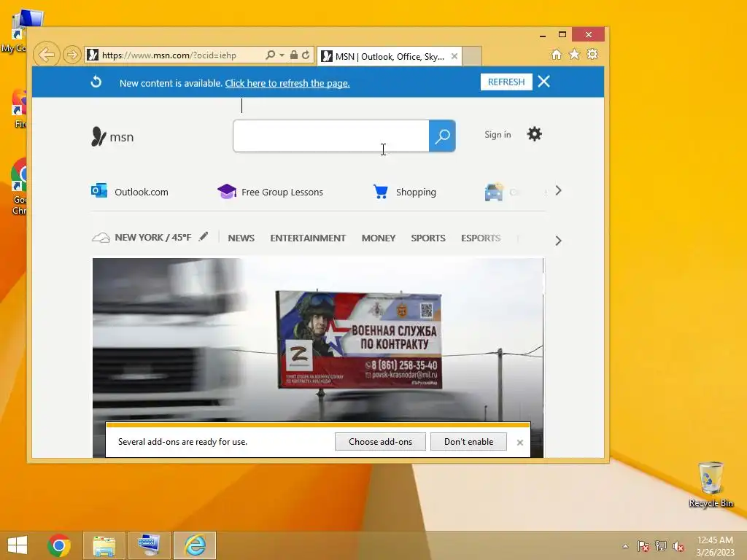The height and width of the screenshot is (560, 747).
Task: Open the Sign in link
Action: tap(498, 135)
